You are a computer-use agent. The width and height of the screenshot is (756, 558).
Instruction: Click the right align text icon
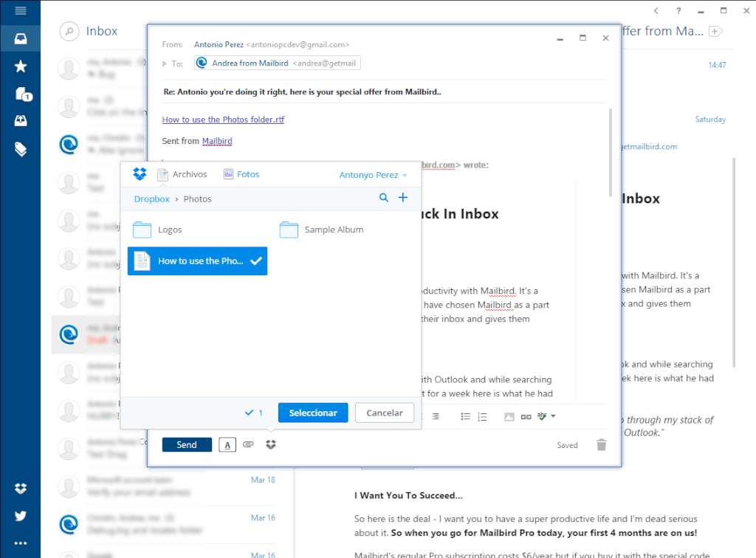tap(436, 416)
